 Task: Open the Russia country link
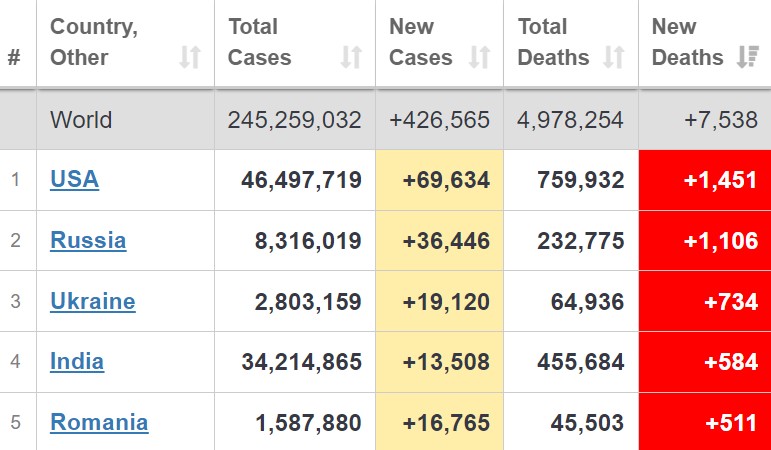(88, 240)
